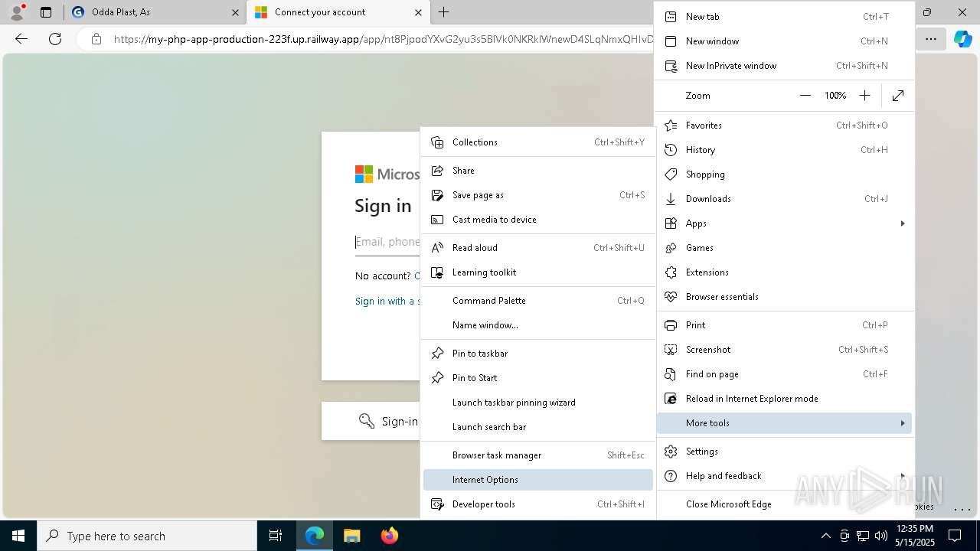
Task: Click Sign-in options key icon
Action: point(367,421)
